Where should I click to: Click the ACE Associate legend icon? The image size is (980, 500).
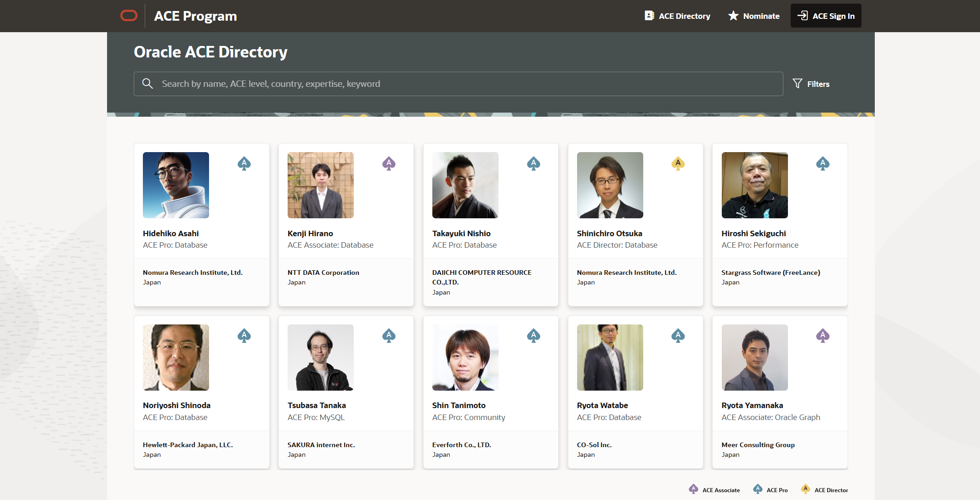693,489
